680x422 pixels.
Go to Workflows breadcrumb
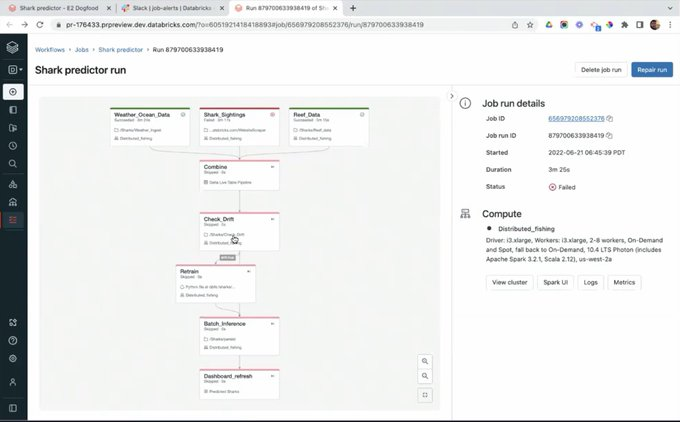[50, 50]
